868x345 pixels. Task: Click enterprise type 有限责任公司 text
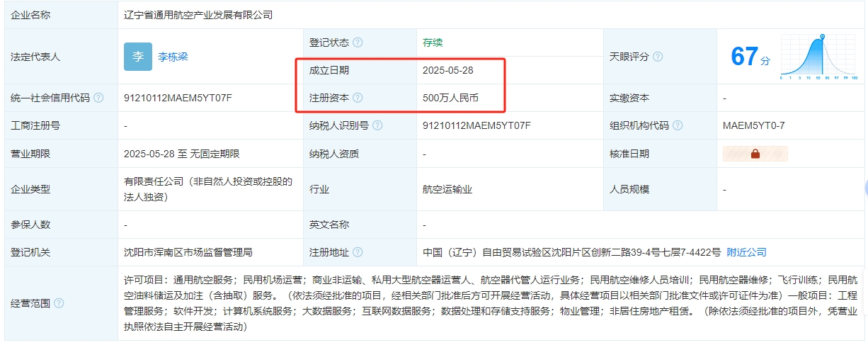[x=208, y=189]
